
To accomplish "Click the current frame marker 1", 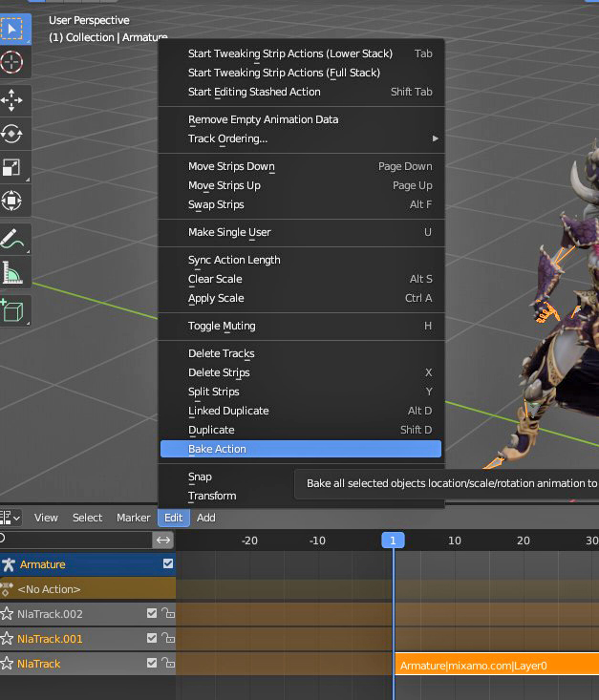I will 393,541.
